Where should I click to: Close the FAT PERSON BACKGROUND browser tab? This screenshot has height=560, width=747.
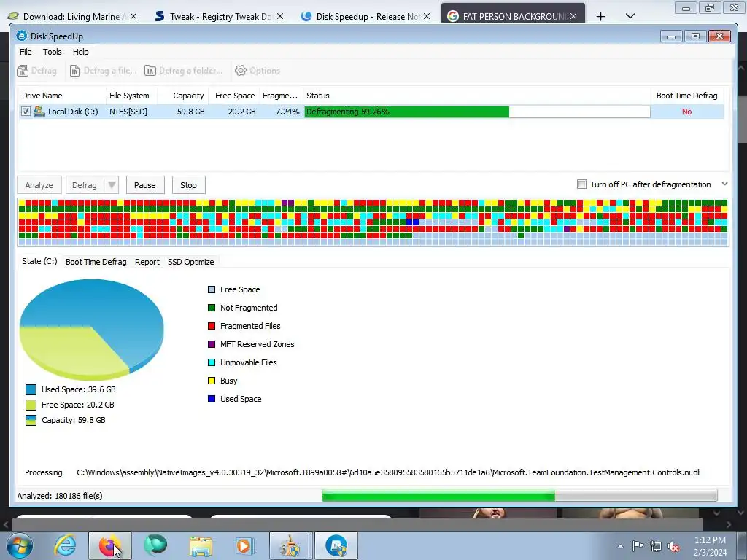573,16
